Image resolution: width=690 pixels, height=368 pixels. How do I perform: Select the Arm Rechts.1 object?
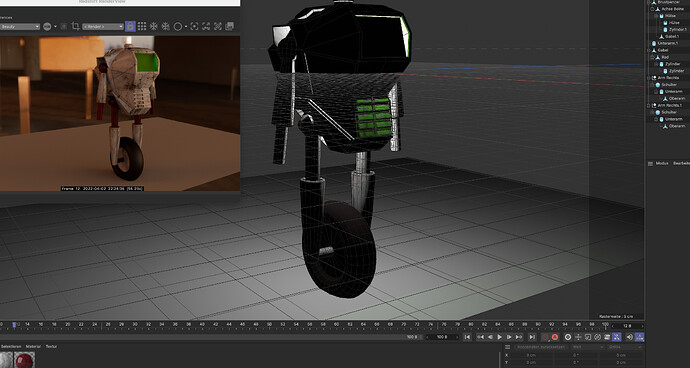670,106
